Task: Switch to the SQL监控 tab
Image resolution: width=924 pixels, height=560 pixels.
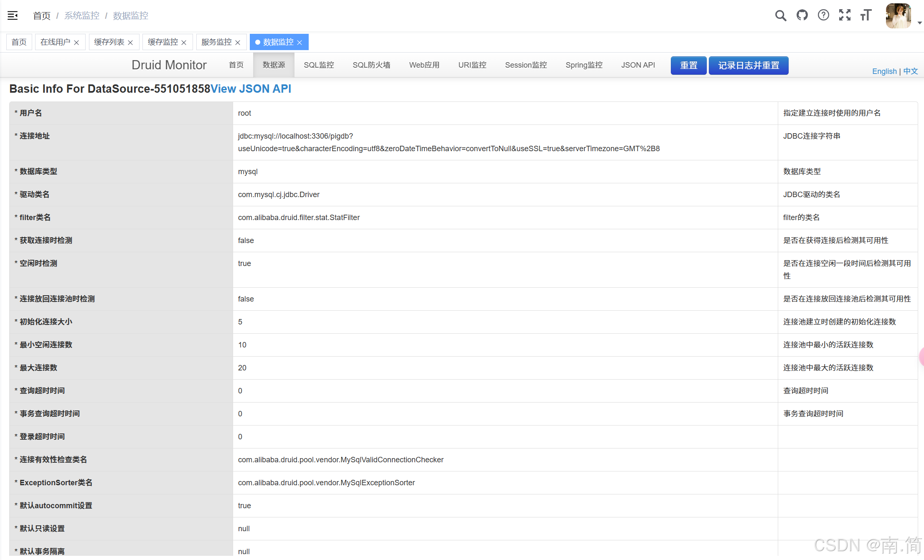Action: tap(319, 65)
